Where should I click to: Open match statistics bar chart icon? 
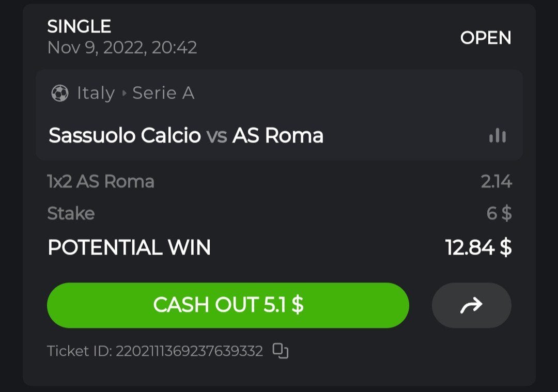(x=498, y=136)
